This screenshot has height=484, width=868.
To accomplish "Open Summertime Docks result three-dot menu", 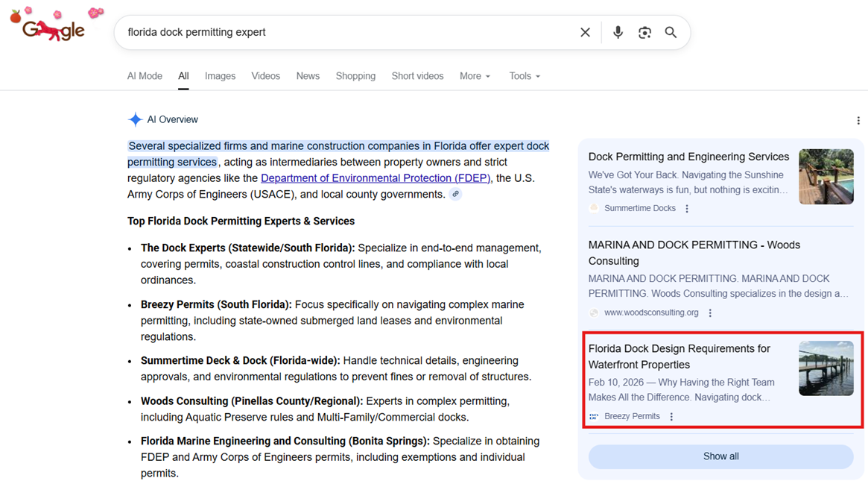I will [687, 209].
